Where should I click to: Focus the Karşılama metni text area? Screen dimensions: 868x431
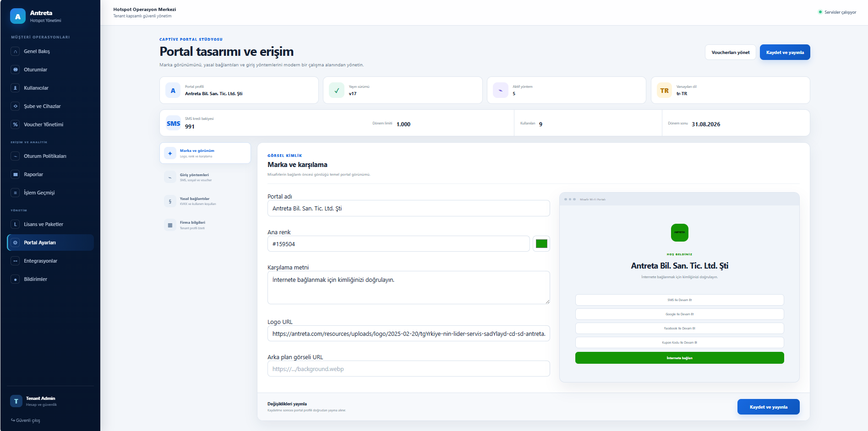point(409,287)
